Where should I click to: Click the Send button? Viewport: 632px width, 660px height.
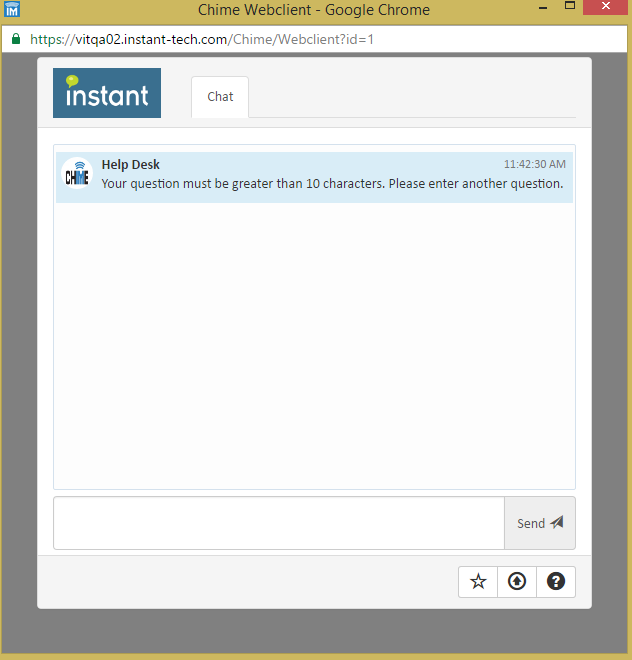point(540,523)
